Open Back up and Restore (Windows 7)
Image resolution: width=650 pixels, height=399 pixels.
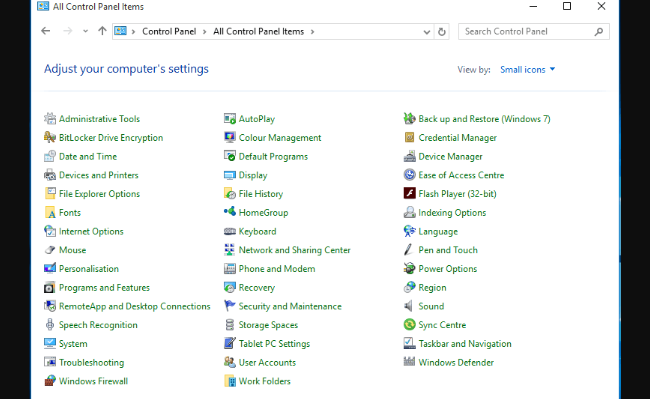pos(484,119)
